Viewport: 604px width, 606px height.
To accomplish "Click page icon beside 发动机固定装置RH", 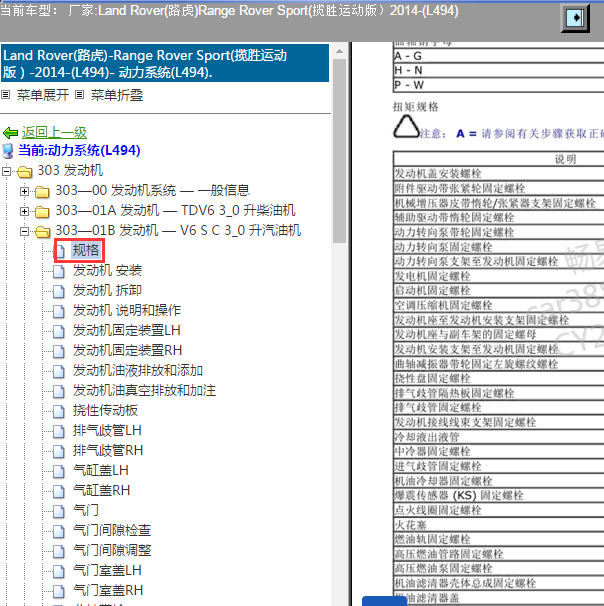I will click(59, 352).
